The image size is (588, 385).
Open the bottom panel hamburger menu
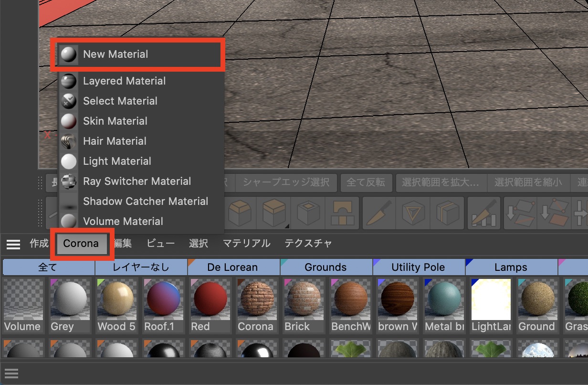[11, 374]
